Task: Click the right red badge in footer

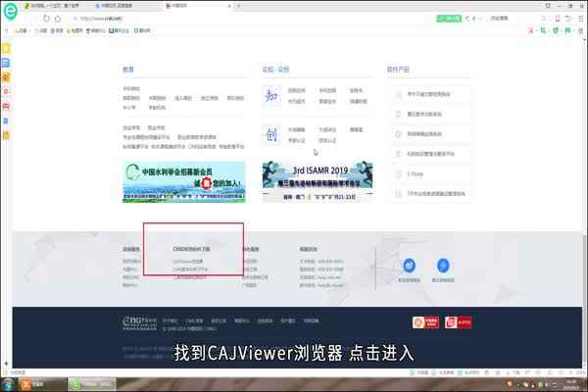Action: coord(458,322)
